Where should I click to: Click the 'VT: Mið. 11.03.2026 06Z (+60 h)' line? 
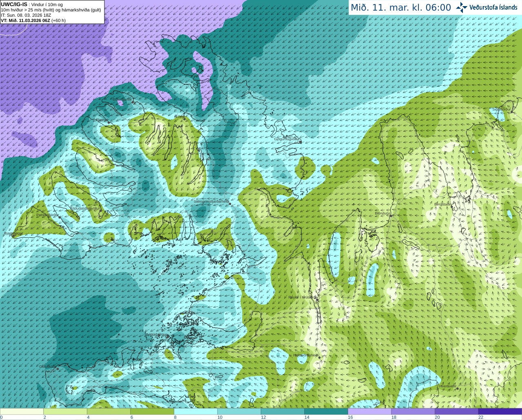point(33,20)
